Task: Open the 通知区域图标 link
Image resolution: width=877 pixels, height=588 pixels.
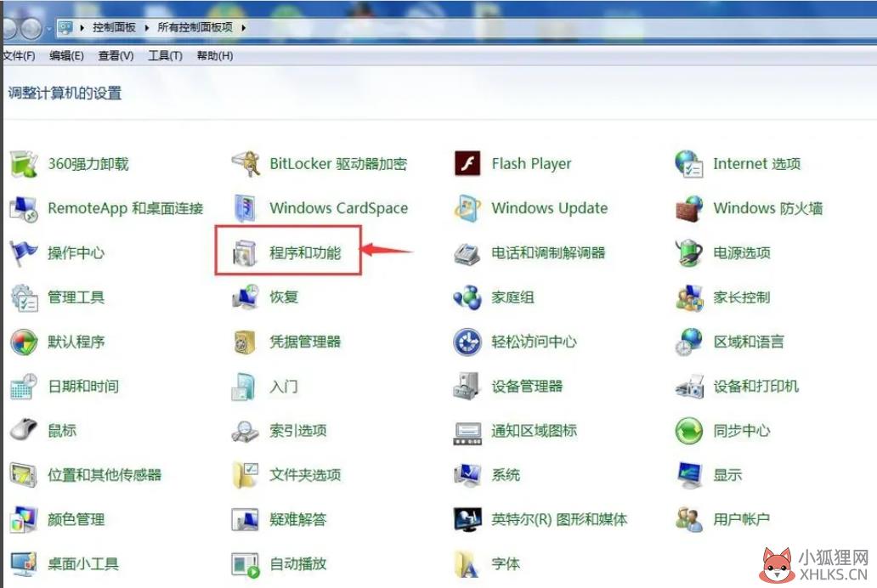Action: click(535, 431)
